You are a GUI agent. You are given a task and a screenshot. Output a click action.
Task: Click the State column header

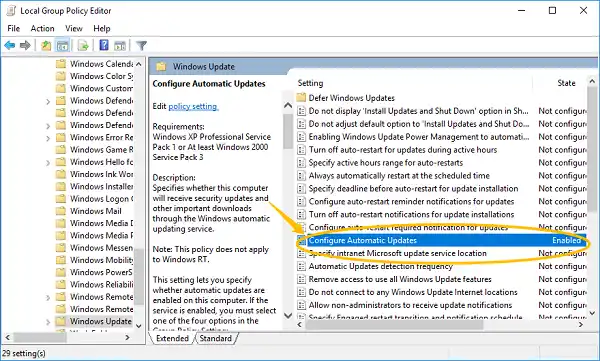point(566,83)
